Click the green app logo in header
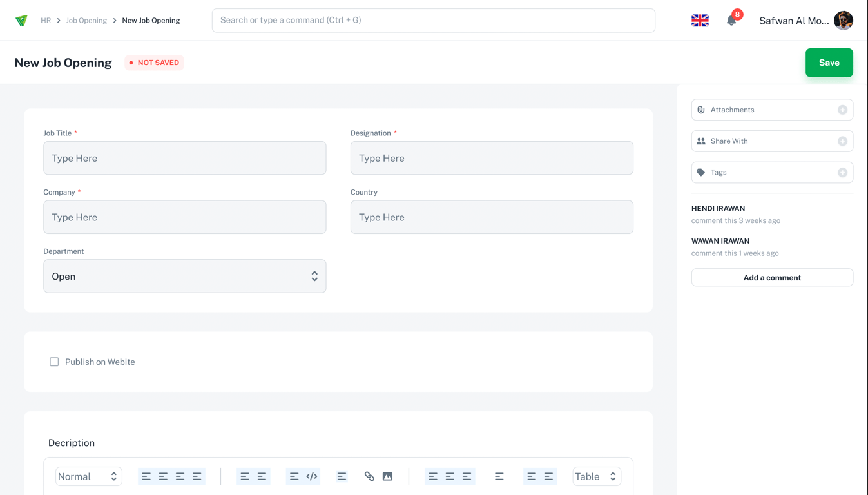The width and height of the screenshot is (868, 495). pyautogui.click(x=21, y=21)
